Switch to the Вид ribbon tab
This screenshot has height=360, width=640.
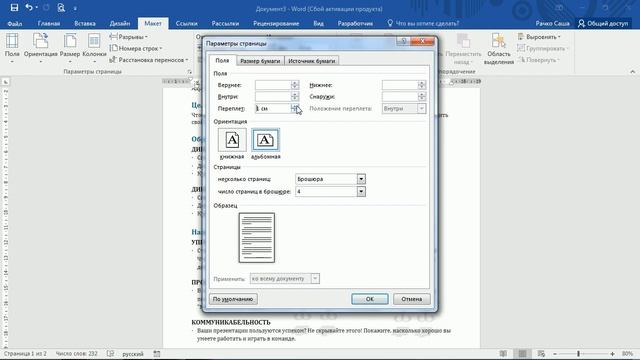tap(318, 23)
